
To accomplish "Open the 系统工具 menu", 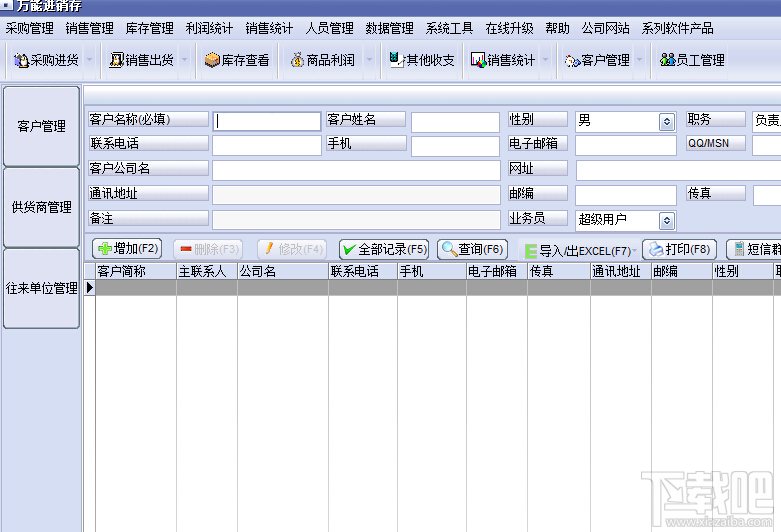I will pyautogui.click(x=449, y=28).
